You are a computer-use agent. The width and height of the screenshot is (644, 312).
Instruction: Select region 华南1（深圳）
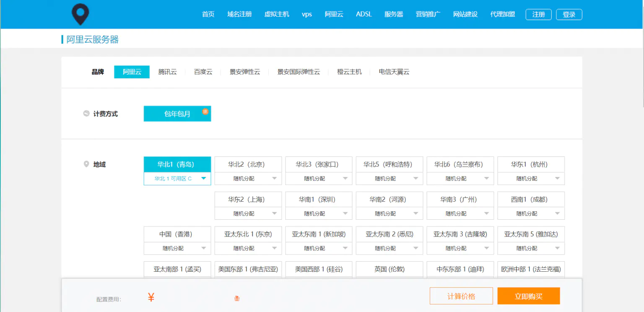point(319,200)
